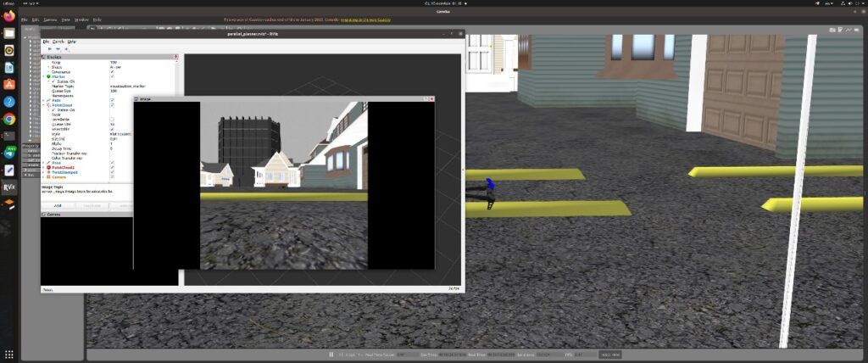
Task: Launch Google Chrome from the dock
Action: click(x=9, y=119)
